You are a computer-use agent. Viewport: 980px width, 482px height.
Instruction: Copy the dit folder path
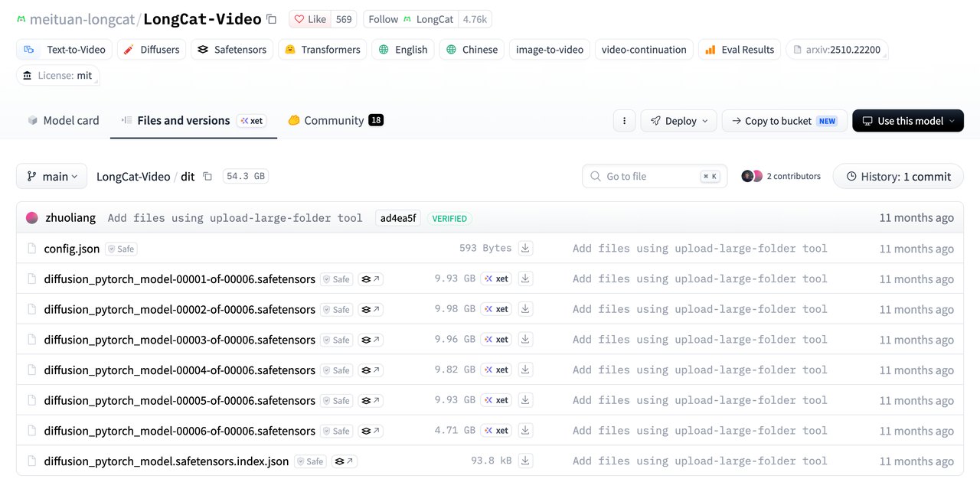click(x=207, y=176)
